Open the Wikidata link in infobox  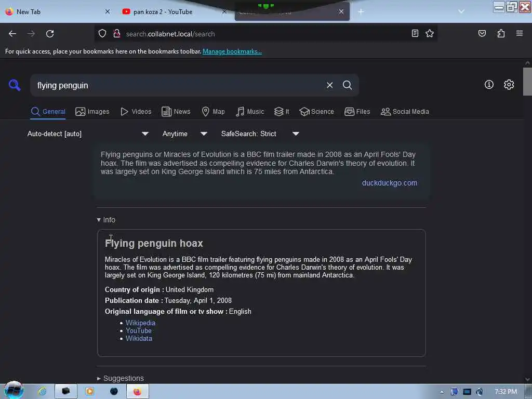coord(139,338)
